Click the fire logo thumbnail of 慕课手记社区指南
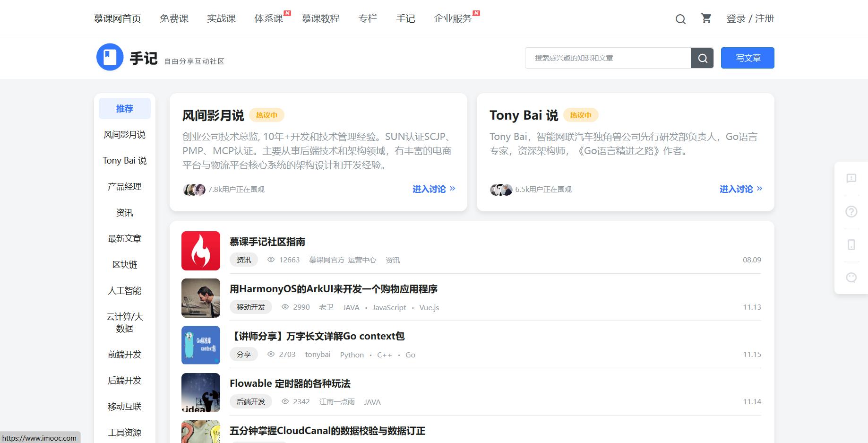The height and width of the screenshot is (443, 868). (200, 251)
